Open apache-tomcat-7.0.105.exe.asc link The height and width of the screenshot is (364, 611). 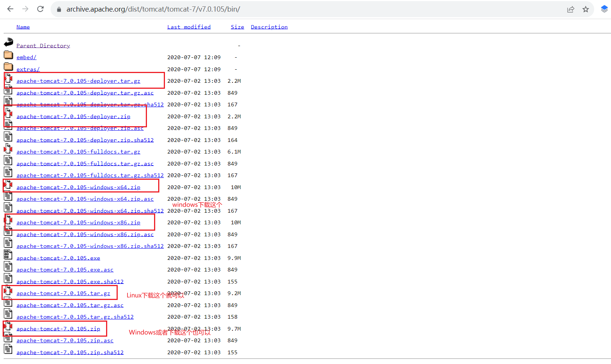[65, 270]
